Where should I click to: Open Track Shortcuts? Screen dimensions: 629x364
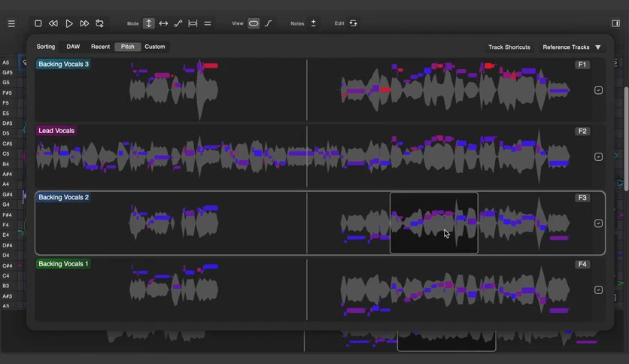pos(509,47)
